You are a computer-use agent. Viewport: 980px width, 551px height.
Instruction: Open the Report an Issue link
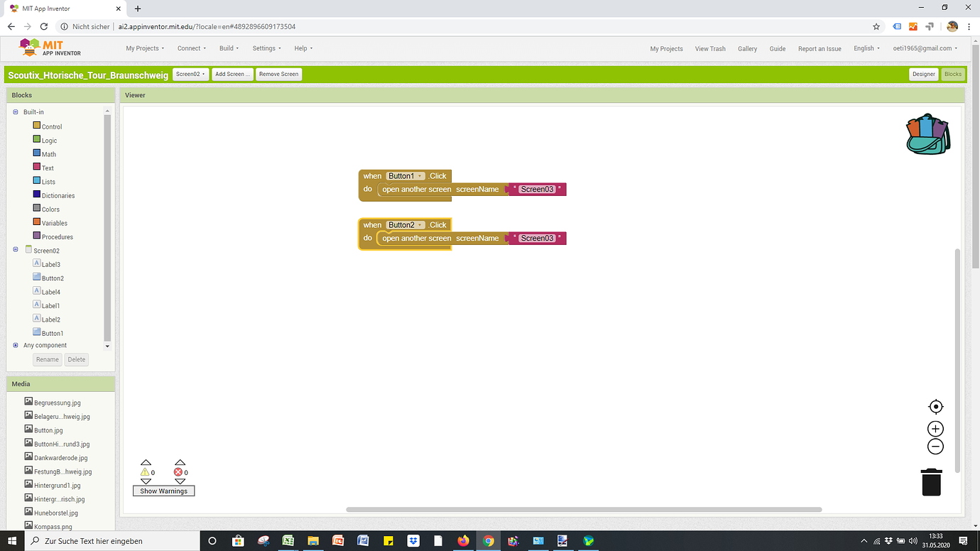pos(820,48)
